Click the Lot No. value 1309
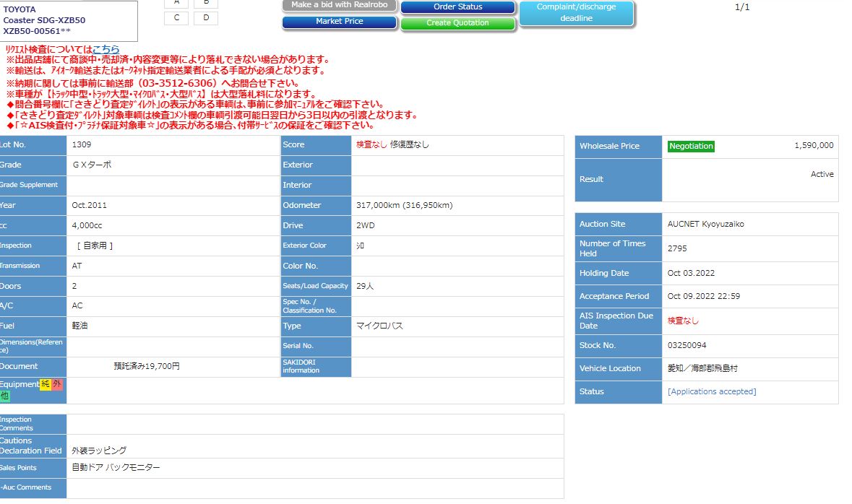This screenshot has height=504, width=852. point(82,144)
